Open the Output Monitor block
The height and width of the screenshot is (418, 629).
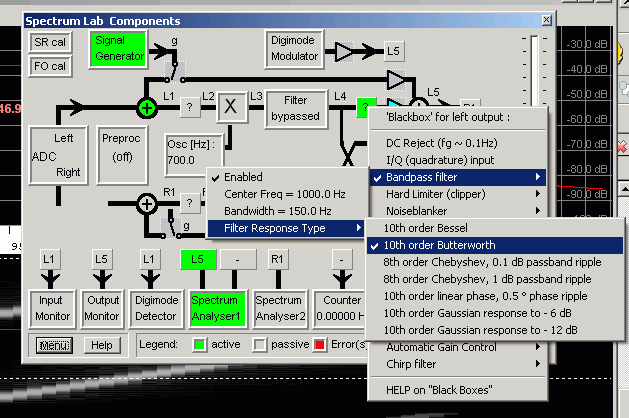coord(102,308)
